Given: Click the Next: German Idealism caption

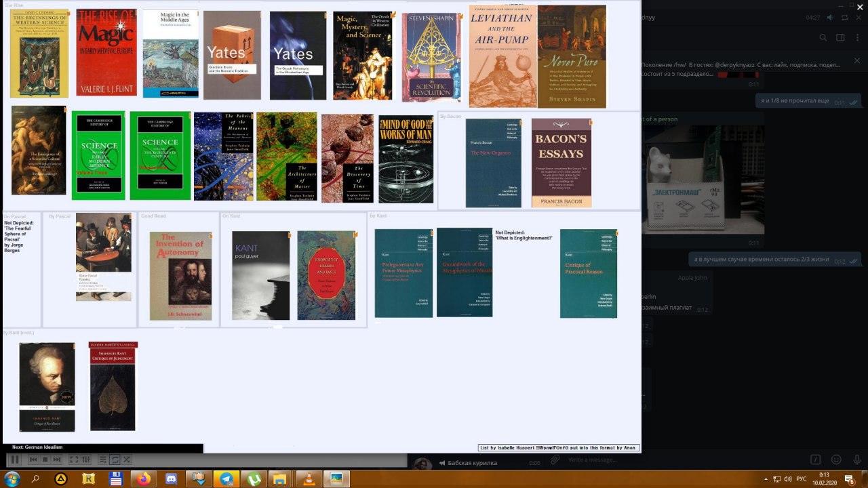Looking at the screenshot, I should tap(37, 448).
